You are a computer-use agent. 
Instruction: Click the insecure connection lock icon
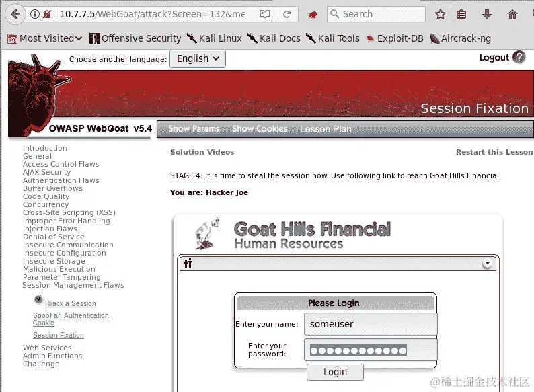[47, 14]
